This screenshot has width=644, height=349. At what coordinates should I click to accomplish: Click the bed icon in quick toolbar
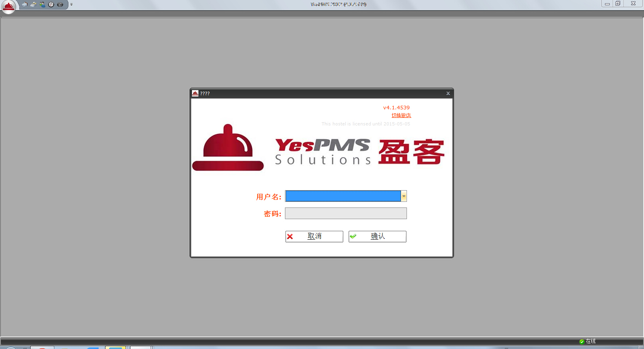25,4
